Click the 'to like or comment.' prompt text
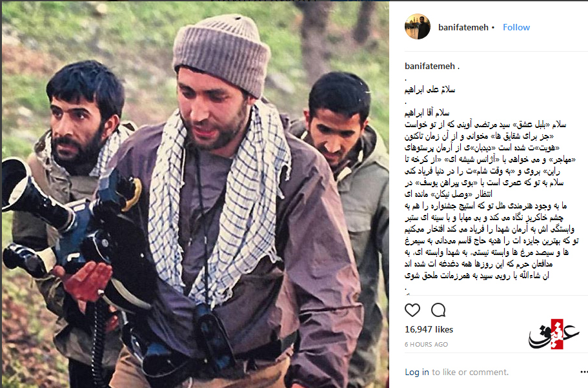The height and width of the screenshot is (388, 588). coord(471,372)
